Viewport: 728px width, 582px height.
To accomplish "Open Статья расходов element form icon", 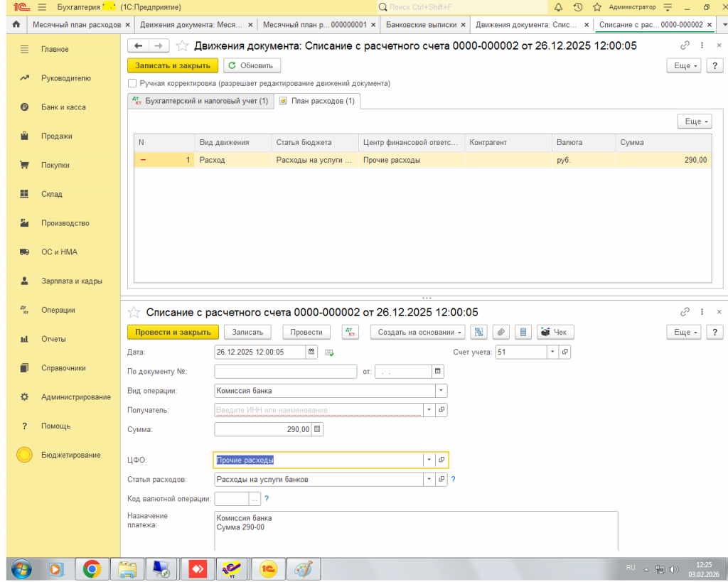I will coord(441,479).
